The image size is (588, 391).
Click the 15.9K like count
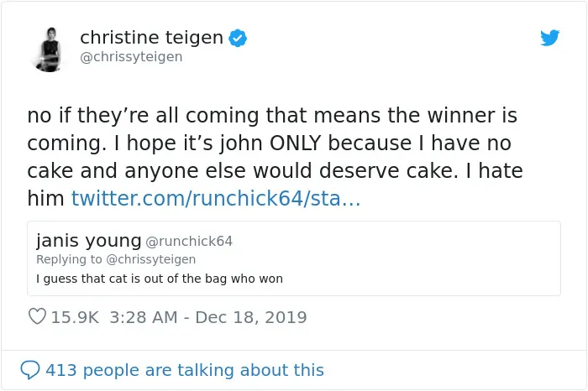click(x=75, y=317)
